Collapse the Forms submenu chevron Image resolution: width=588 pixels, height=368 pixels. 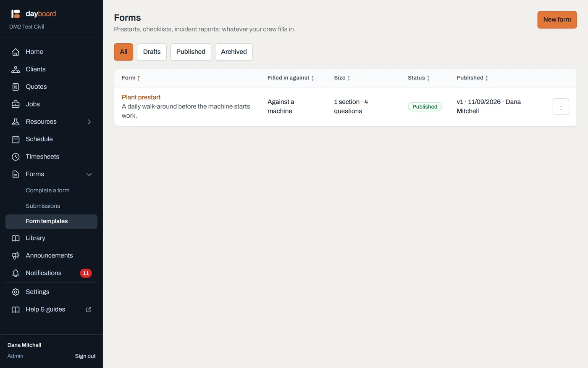coord(89,174)
